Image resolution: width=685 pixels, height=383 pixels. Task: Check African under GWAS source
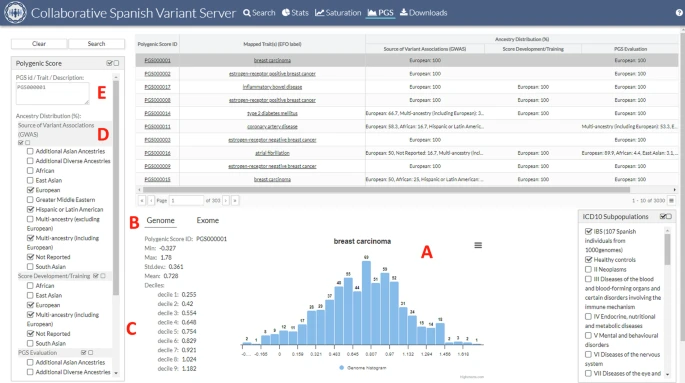pyautogui.click(x=30, y=171)
